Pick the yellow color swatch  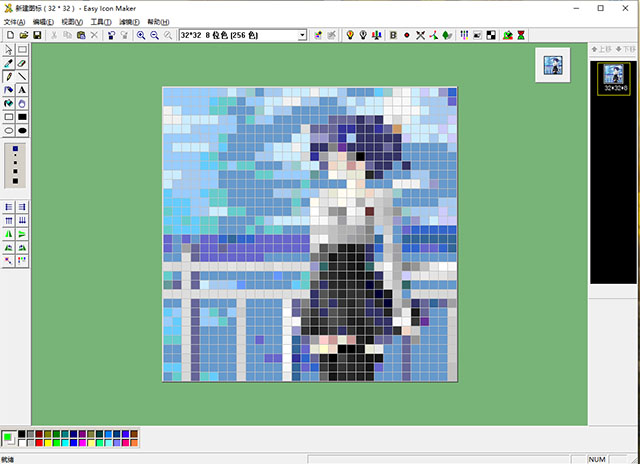click(48, 443)
